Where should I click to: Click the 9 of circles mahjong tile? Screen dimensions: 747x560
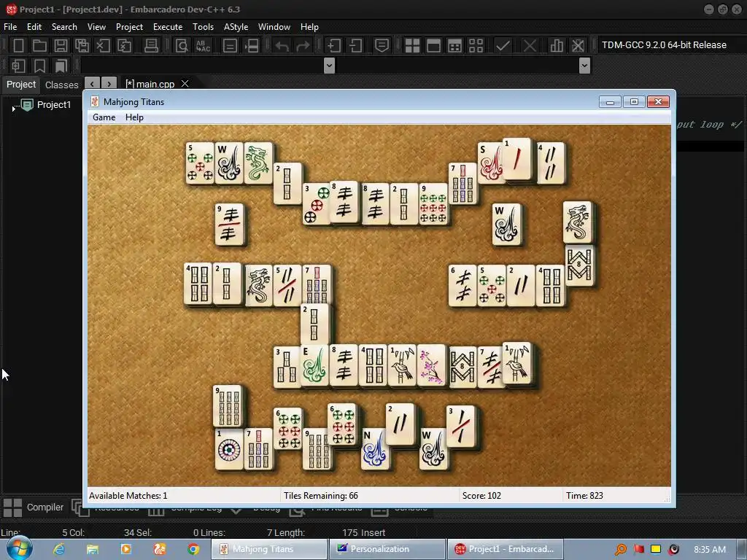click(433, 204)
